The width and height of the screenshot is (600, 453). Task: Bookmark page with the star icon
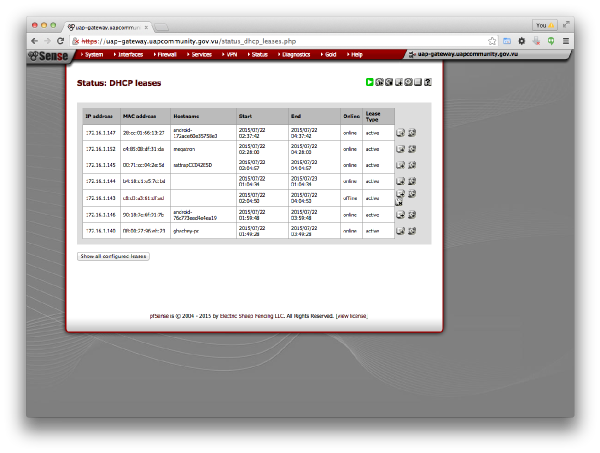point(492,41)
